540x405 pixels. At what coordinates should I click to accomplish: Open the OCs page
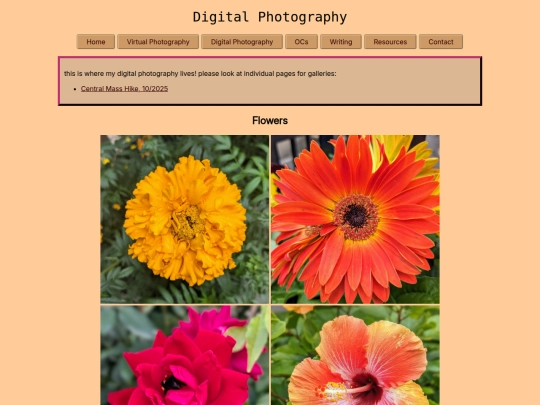click(301, 42)
